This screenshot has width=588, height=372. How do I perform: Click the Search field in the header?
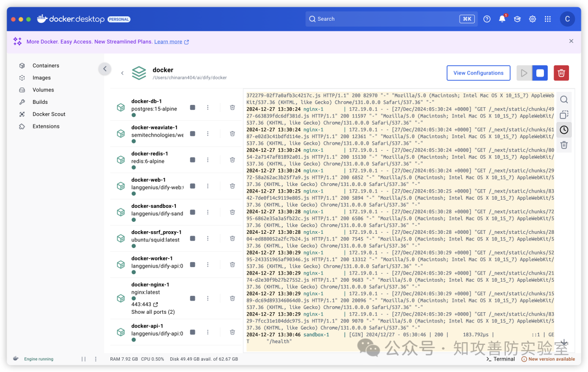[391, 19]
